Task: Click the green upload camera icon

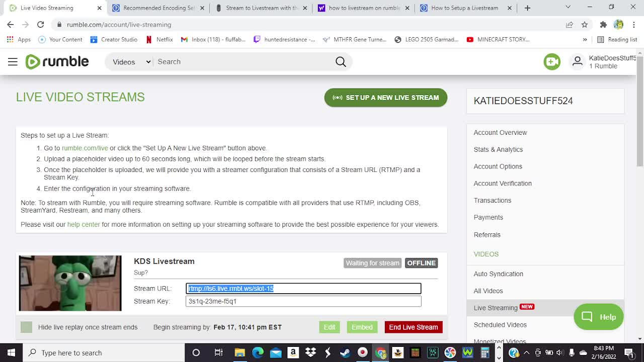Action: tap(552, 62)
